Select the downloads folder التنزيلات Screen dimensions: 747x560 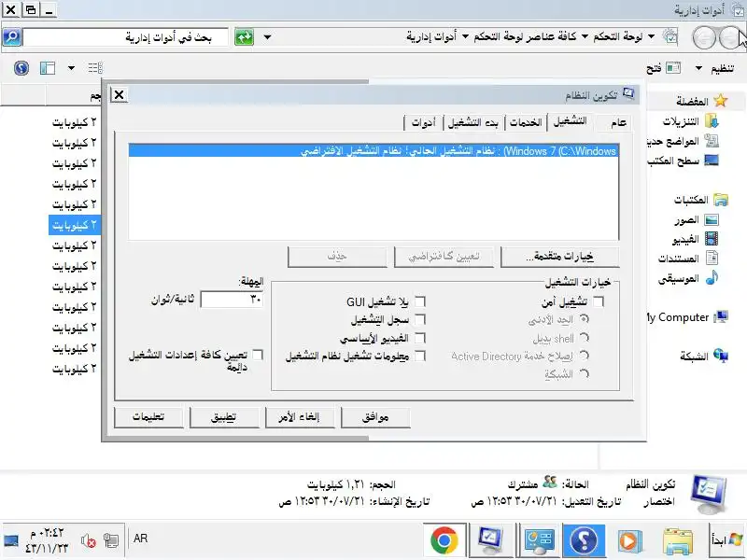pos(690,121)
